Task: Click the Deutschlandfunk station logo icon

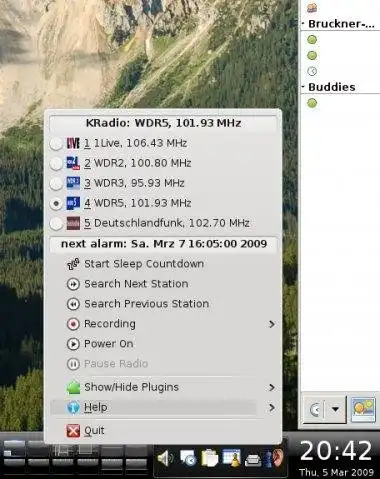Action: pos(73,223)
